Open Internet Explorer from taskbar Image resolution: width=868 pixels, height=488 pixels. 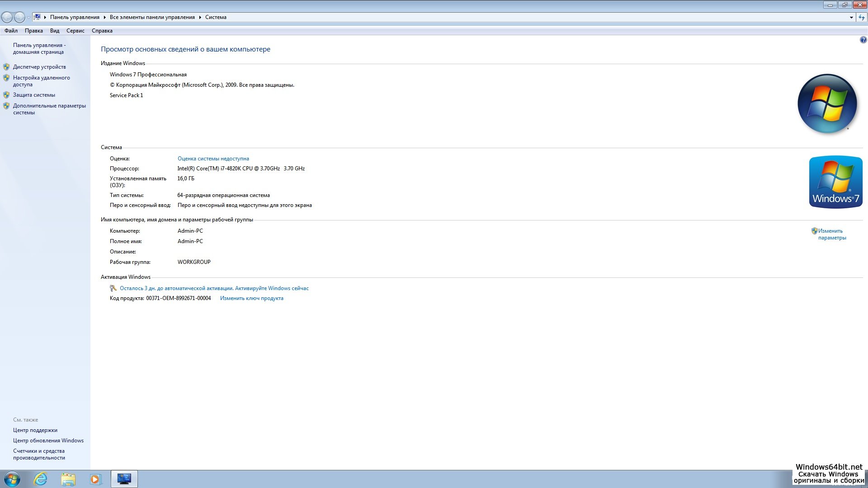coord(41,479)
